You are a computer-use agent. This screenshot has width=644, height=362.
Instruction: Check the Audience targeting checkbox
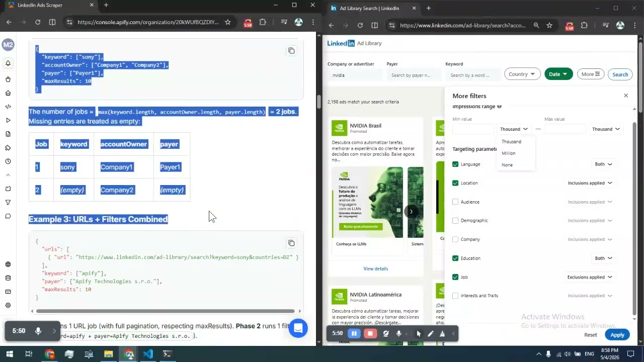[455, 202]
